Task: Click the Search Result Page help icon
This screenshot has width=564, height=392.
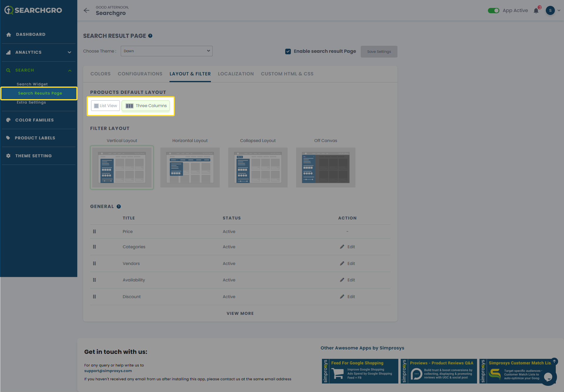Action: tap(150, 36)
